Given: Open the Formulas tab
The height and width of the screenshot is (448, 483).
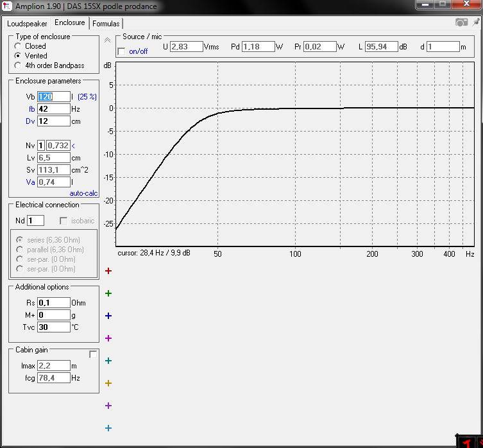Looking at the screenshot, I should tap(106, 24).
